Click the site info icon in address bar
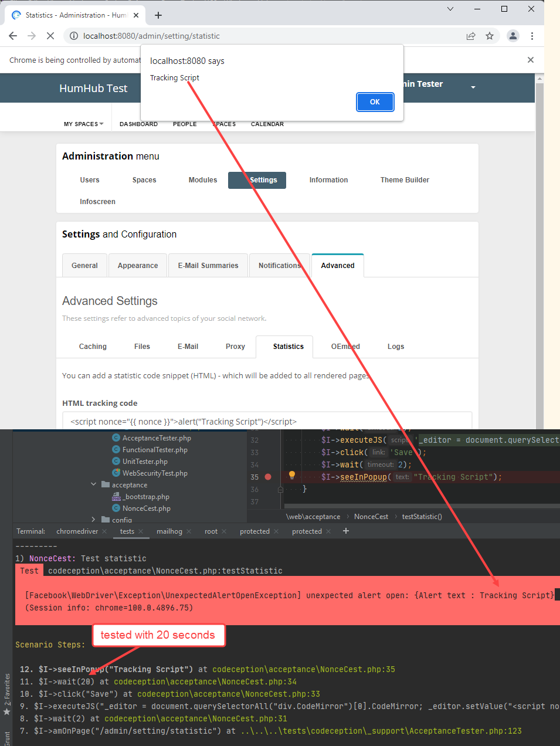This screenshot has height=746, width=560. point(74,36)
